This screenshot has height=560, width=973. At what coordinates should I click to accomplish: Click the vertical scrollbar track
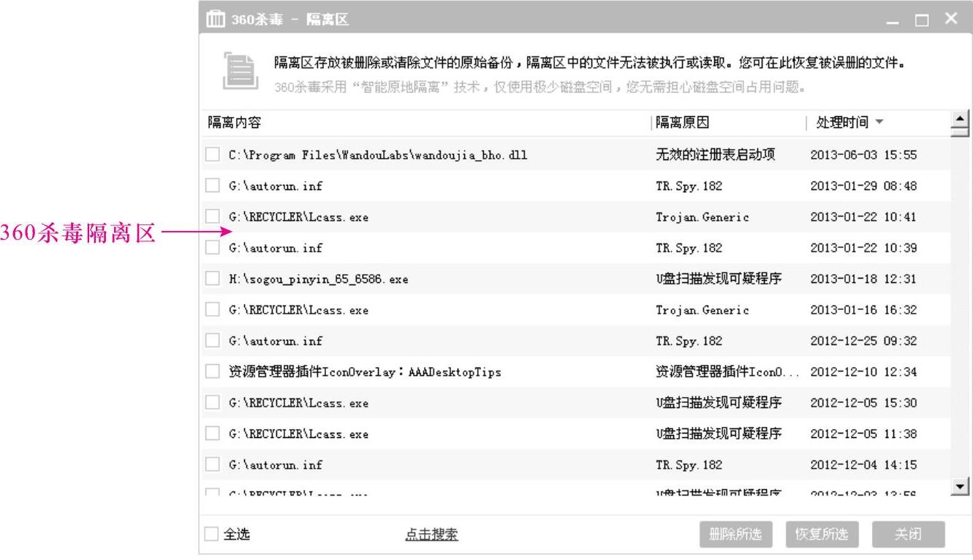pos(959,307)
